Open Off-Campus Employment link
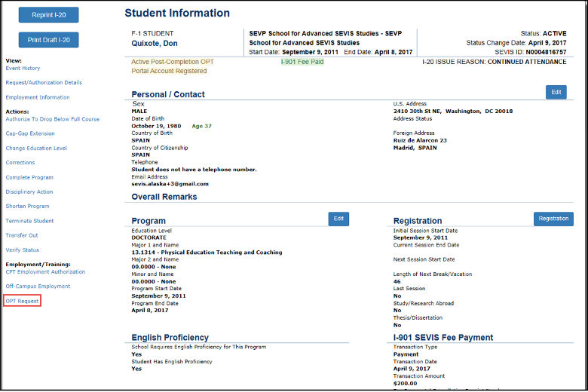588x392 pixels. [38, 286]
